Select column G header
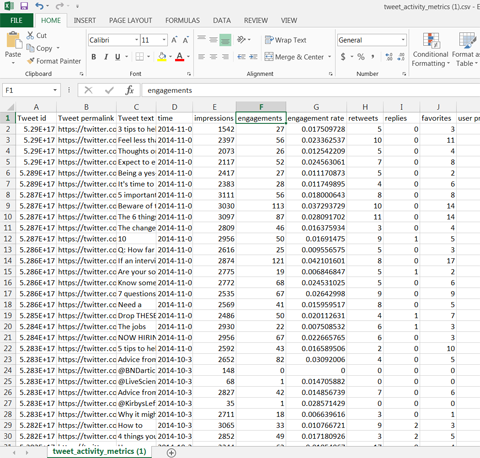480x458 pixels. coord(316,107)
